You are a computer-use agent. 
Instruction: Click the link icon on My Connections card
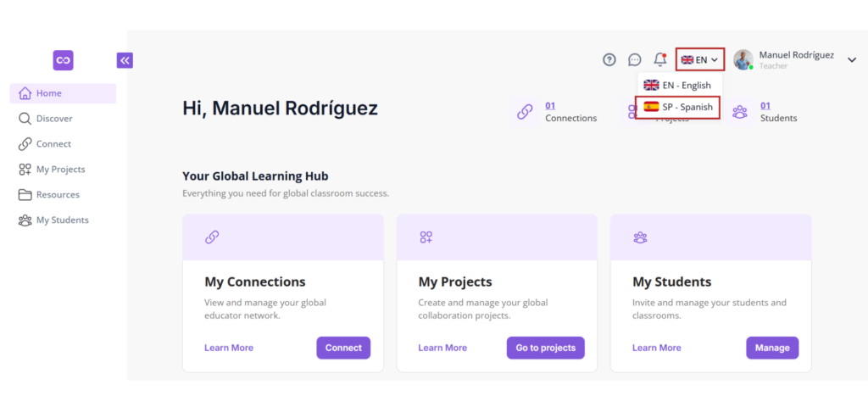(x=211, y=237)
